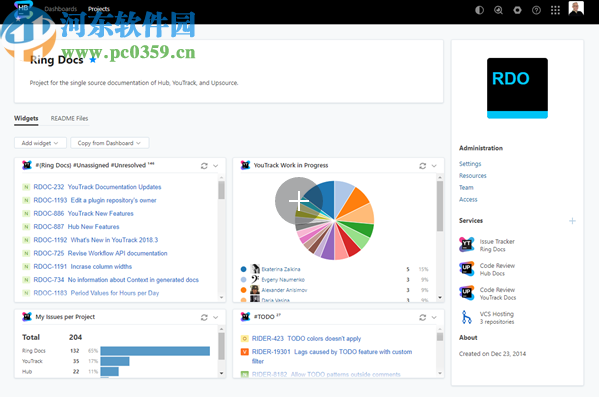
Task: Open the Add widget dropdown
Action: [x=40, y=143]
